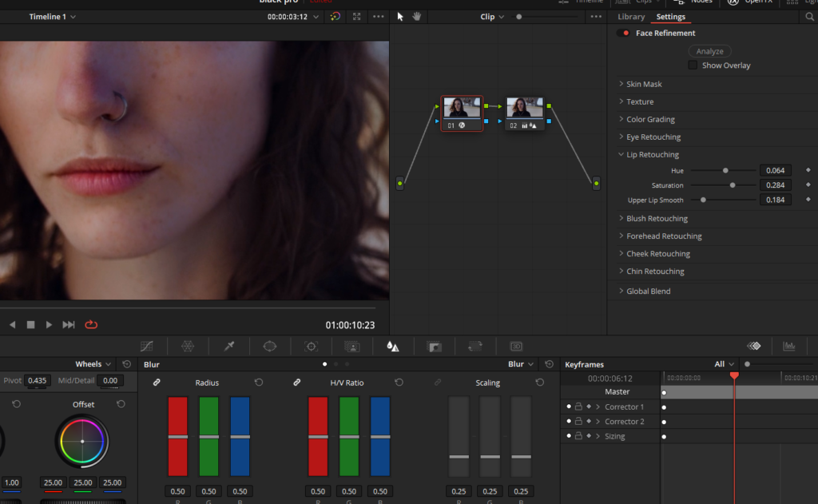Click the bypass color grades icon
Viewport: 818px width, 504px height.
click(x=335, y=17)
